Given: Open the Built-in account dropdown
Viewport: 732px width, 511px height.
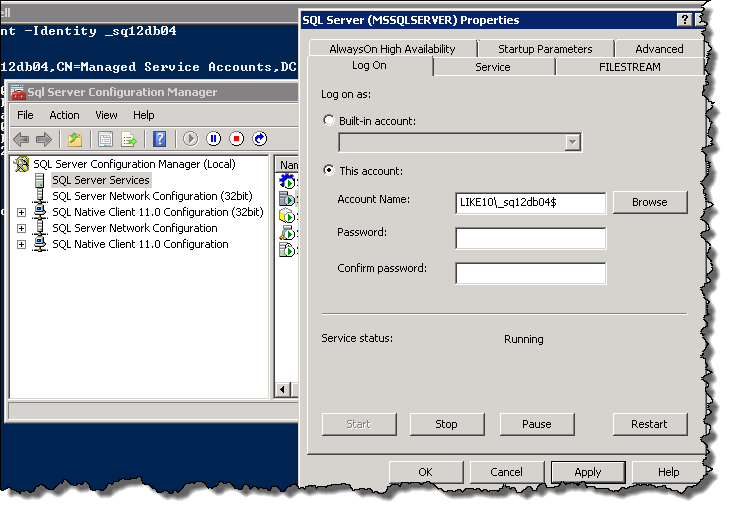Looking at the screenshot, I should tap(572, 143).
